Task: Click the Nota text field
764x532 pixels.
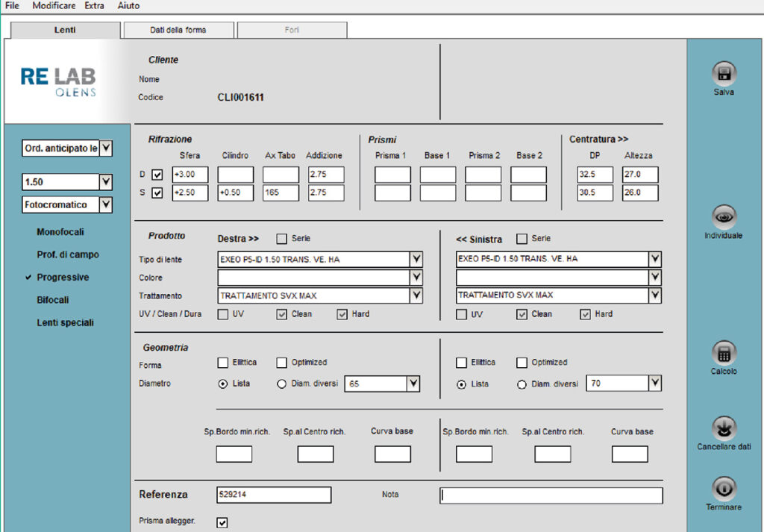Action: (x=551, y=495)
